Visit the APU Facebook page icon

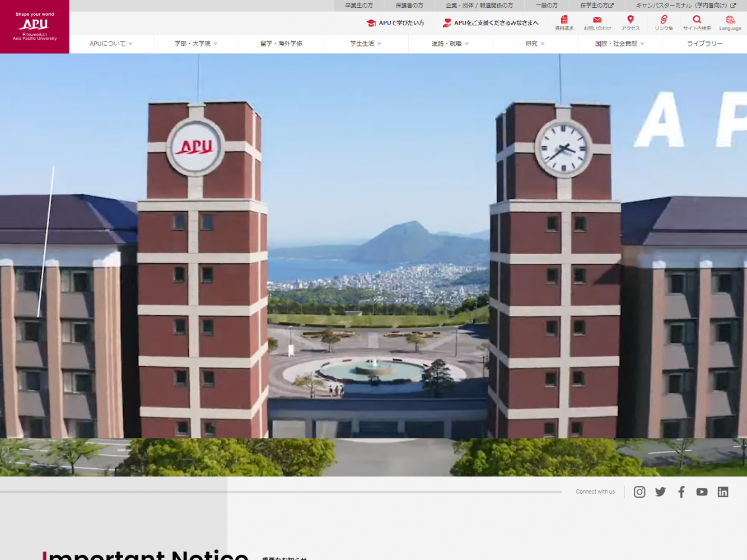coord(681,492)
